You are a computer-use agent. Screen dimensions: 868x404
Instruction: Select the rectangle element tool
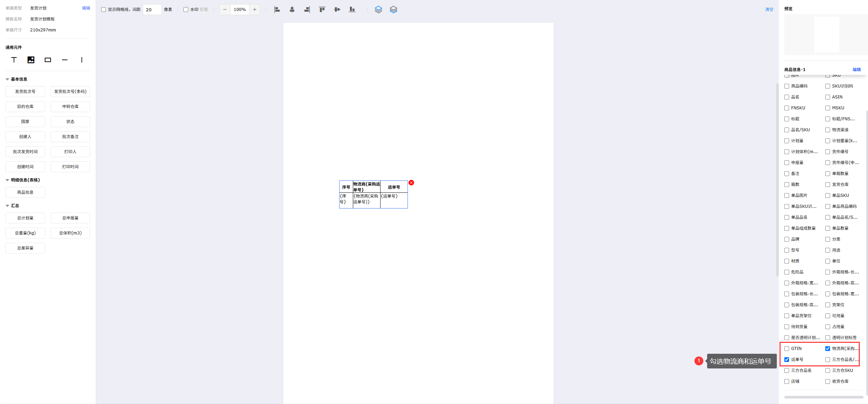point(48,60)
